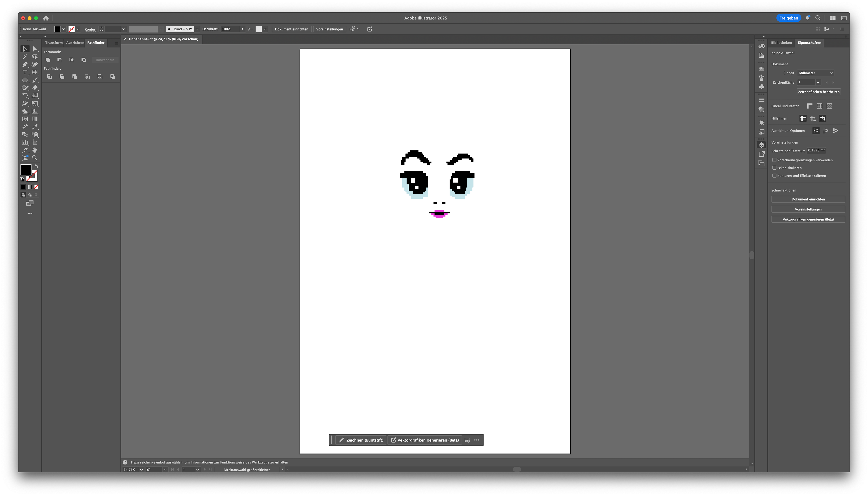The width and height of the screenshot is (868, 496).
Task: Select the Scale tool
Action: (x=35, y=96)
